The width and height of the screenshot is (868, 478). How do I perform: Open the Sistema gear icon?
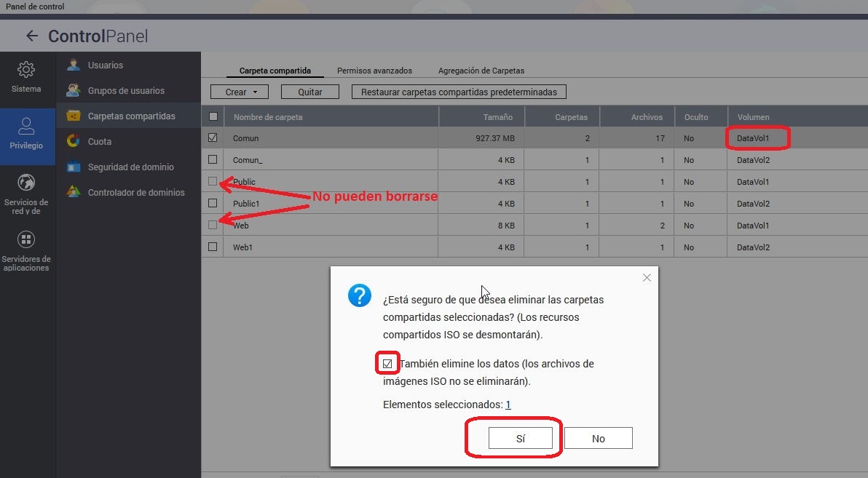tap(26, 70)
